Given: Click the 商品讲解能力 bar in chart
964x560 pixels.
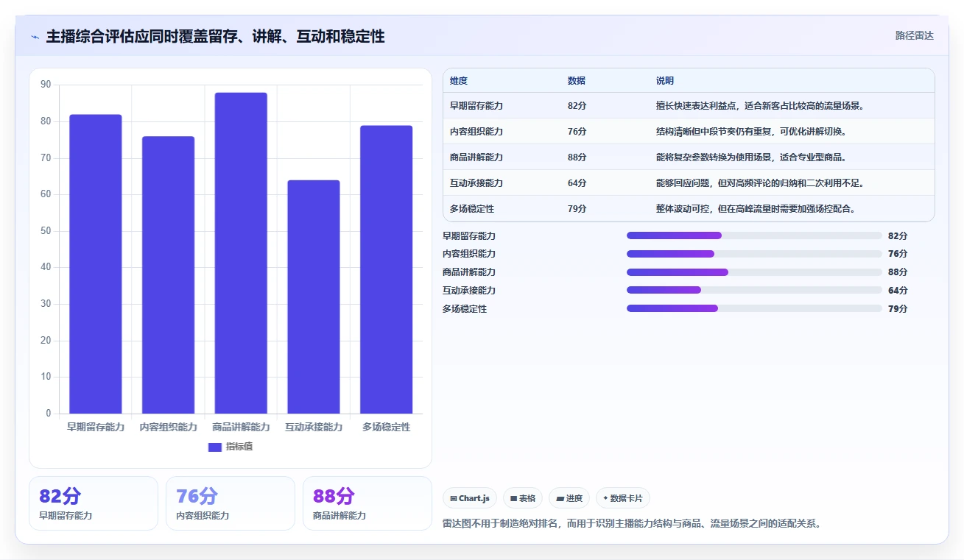Looking at the screenshot, I should point(241,252).
